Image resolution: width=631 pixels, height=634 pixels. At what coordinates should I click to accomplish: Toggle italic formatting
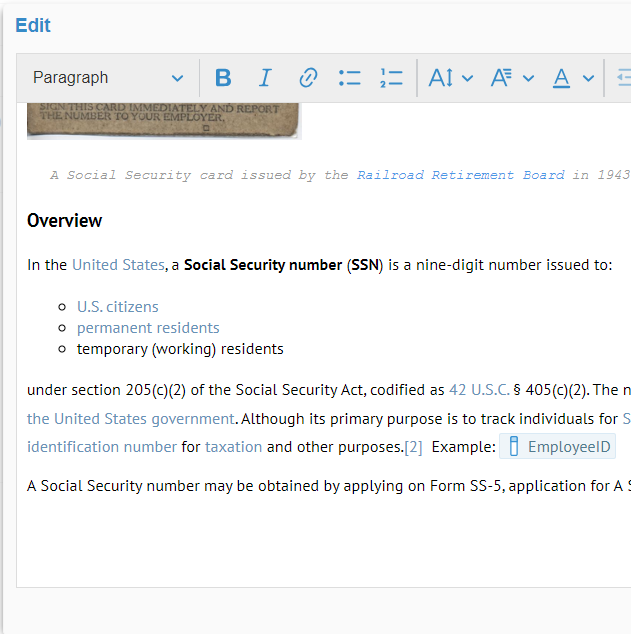[265, 78]
